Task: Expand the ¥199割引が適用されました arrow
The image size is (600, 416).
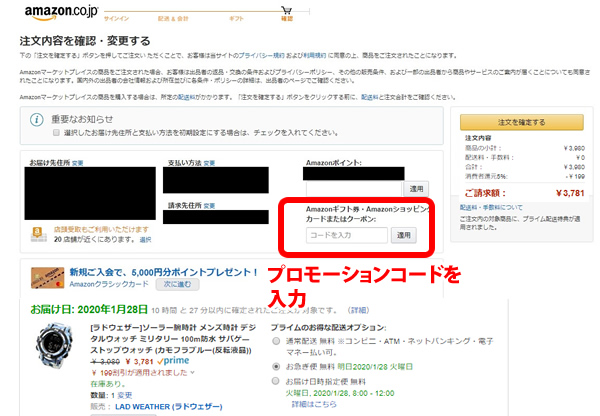Action: (x=192, y=372)
